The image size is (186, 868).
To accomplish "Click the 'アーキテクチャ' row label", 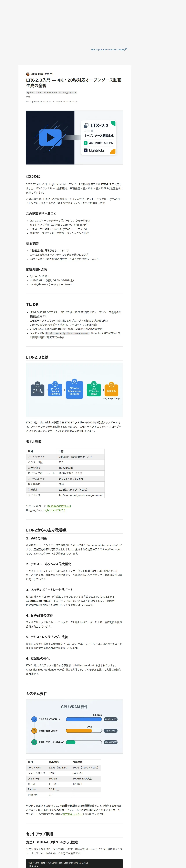I will (41, 457).
